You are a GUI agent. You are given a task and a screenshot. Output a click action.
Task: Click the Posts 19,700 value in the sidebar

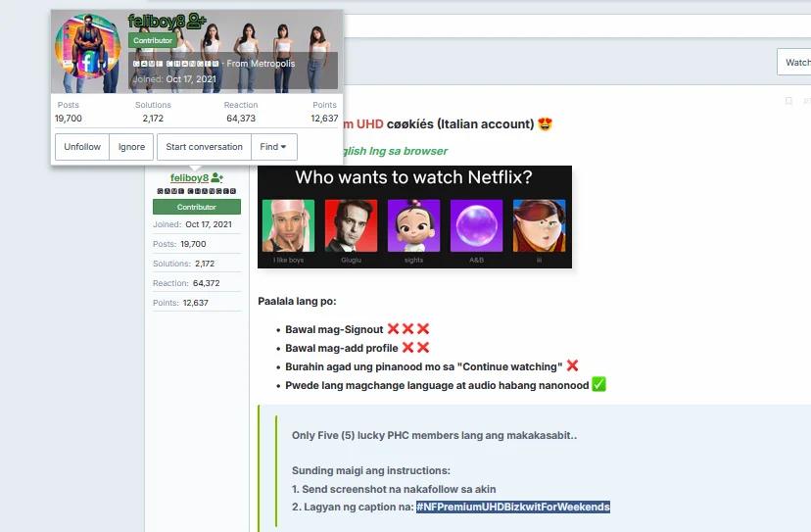tap(193, 244)
